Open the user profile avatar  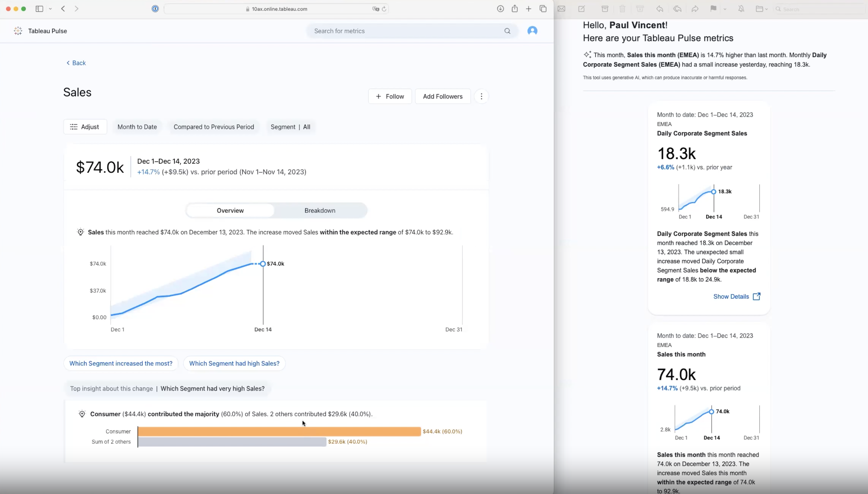(532, 31)
